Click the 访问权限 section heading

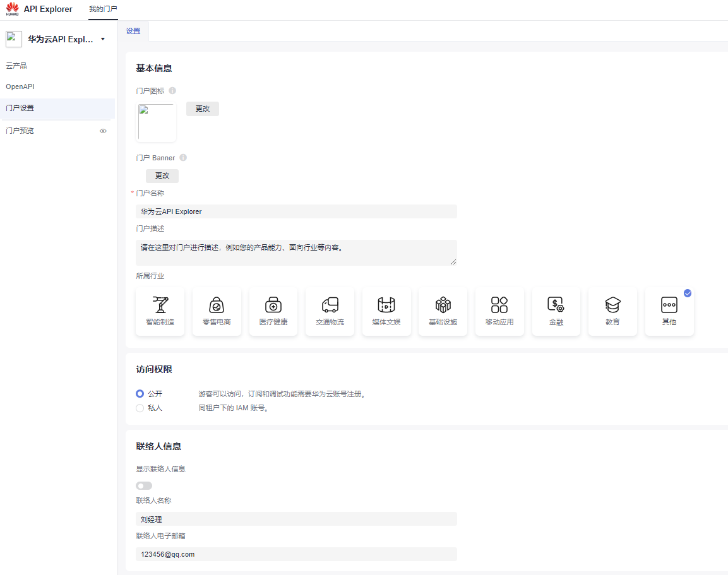[154, 369]
